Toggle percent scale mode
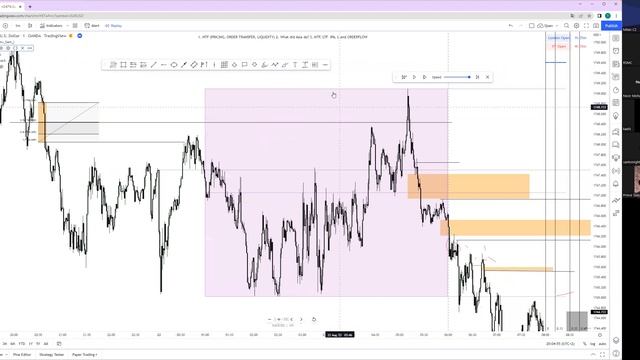640x360 pixels. click(584, 344)
